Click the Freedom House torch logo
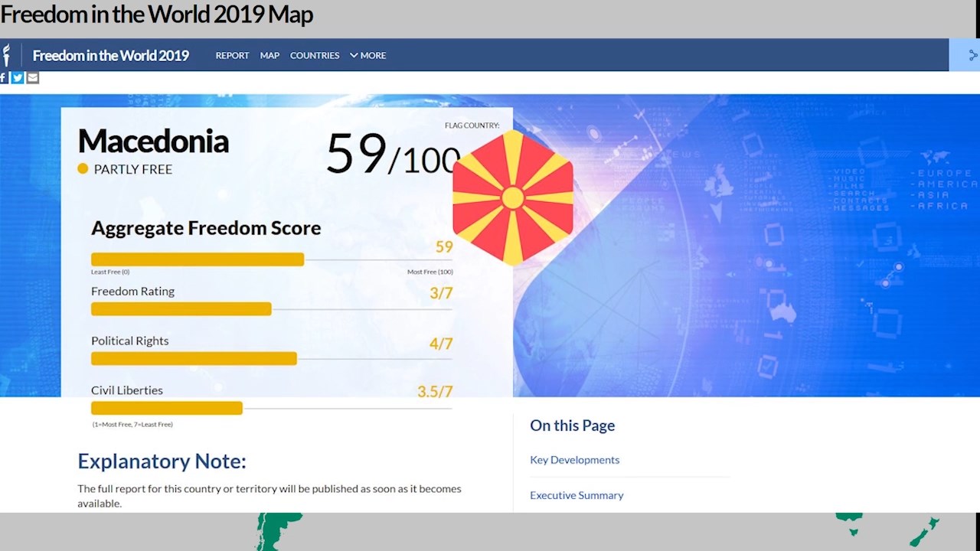This screenshot has height=551, width=980. [6, 55]
